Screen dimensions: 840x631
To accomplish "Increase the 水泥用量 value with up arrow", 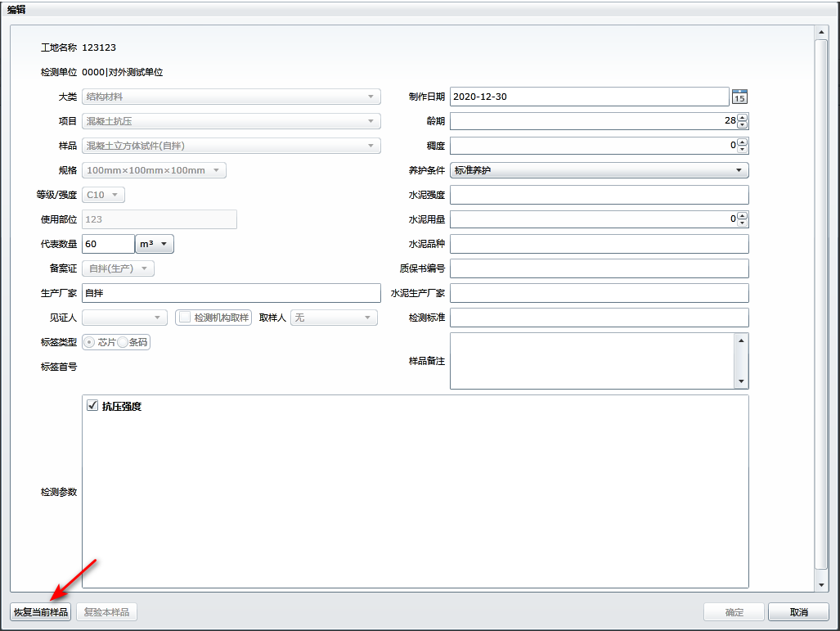I will pos(742,215).
